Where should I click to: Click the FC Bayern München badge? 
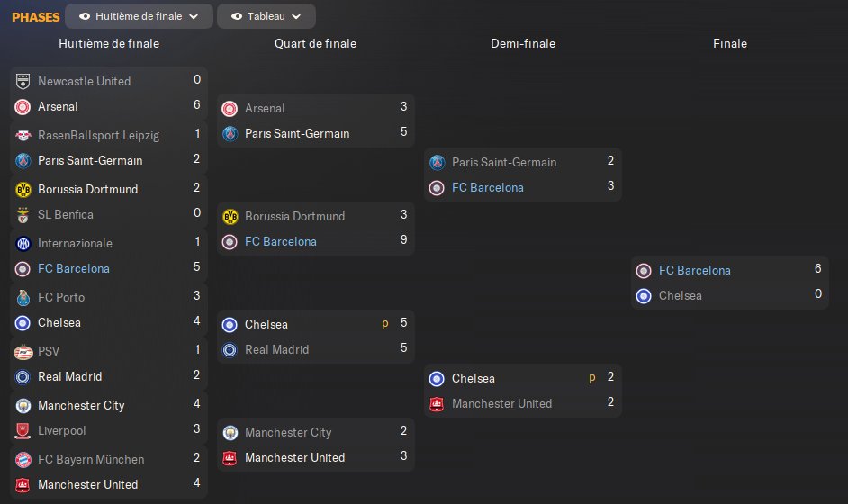[23, 459]
